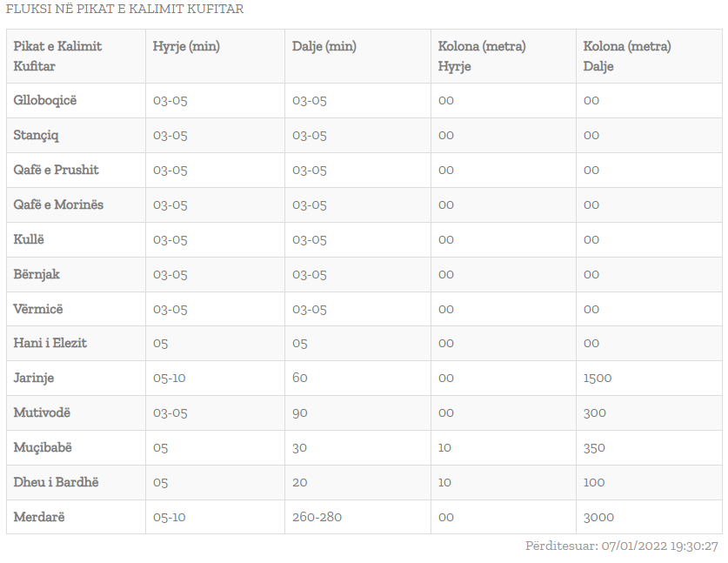Image resolution: width=728 pixels, height=563 pixels.
Task: Click the Hyrje (min) column header
Action: pos(186,46)
